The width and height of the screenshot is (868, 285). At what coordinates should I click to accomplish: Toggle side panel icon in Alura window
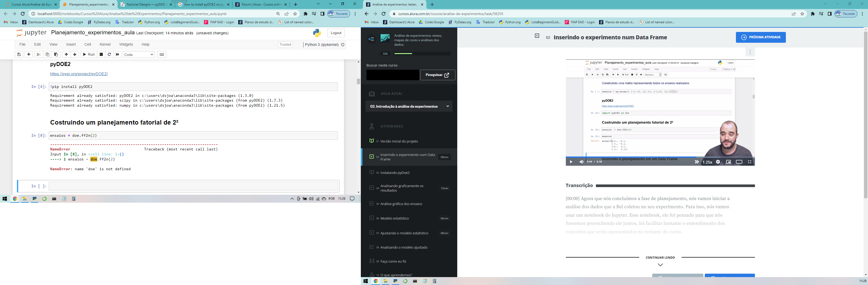point(829,14)
